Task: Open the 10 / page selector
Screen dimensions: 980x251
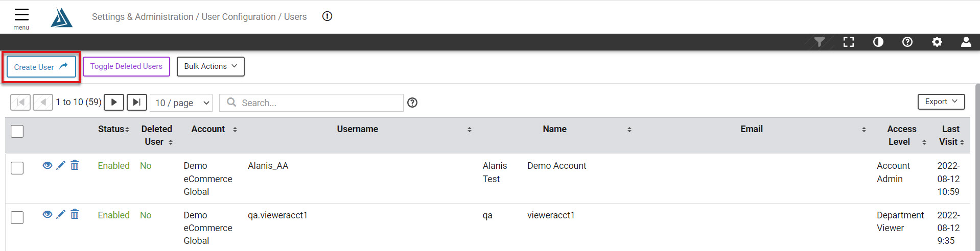Action: (181, 103)
